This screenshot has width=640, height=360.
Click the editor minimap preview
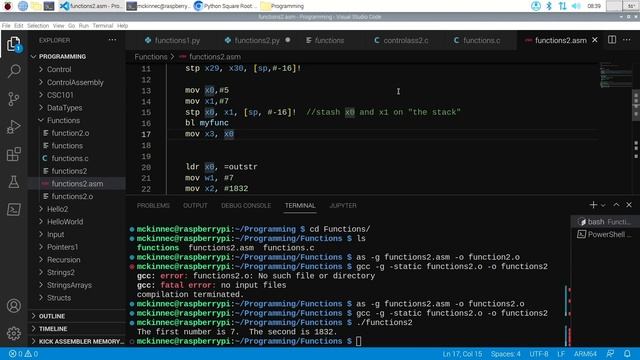(615, 75)
